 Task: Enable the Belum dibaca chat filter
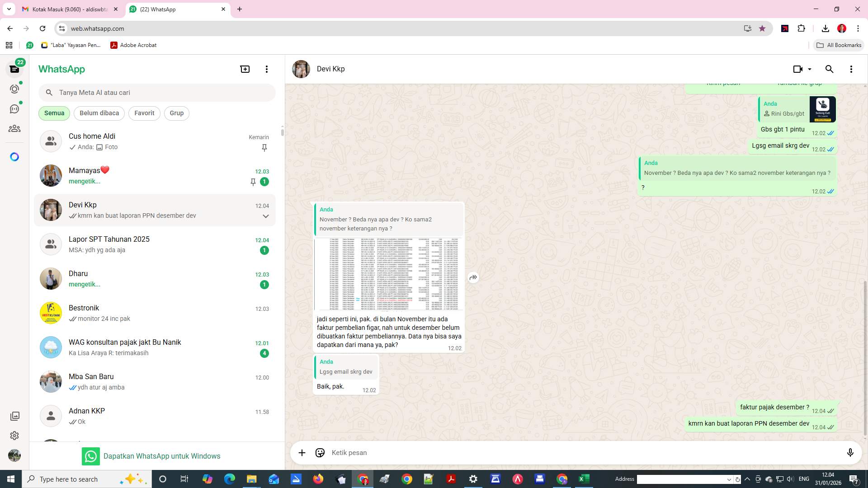coord(99,113)
